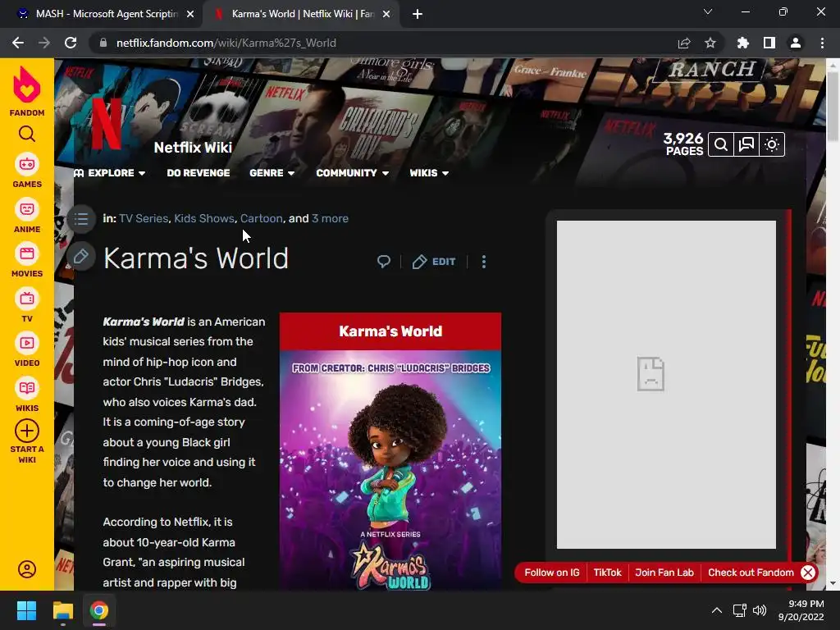Click the Netflix Wiki title link

point(193,148)
